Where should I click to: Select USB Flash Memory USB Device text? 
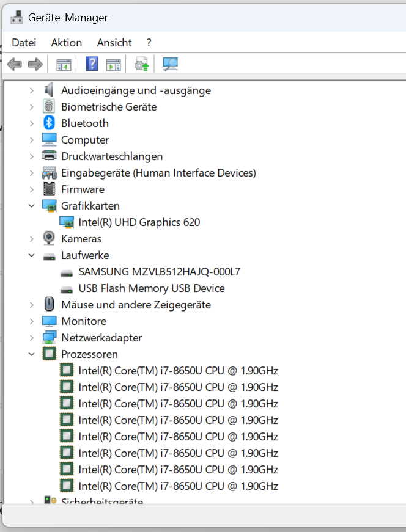pos(152,288)
